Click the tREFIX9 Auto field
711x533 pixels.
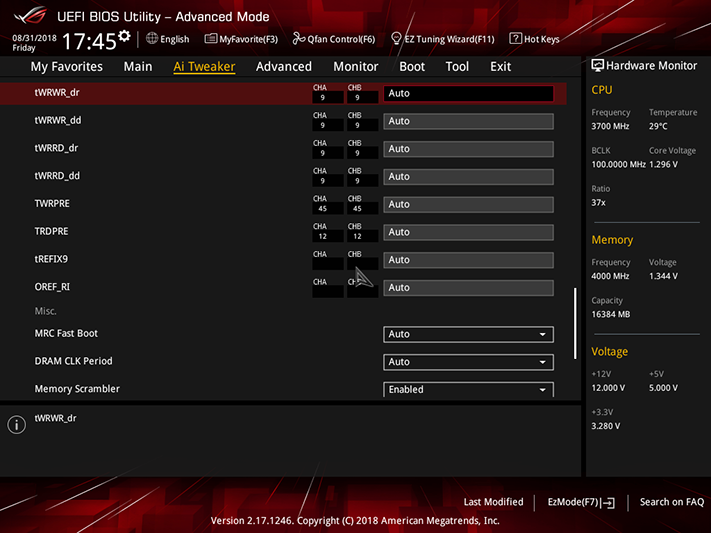coord(468,260)
